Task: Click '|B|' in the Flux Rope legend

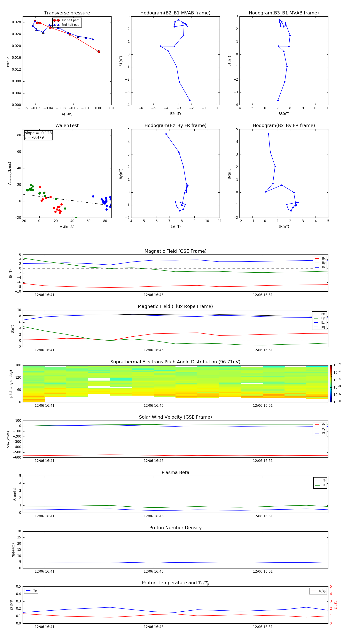Action: pos(320,327)
